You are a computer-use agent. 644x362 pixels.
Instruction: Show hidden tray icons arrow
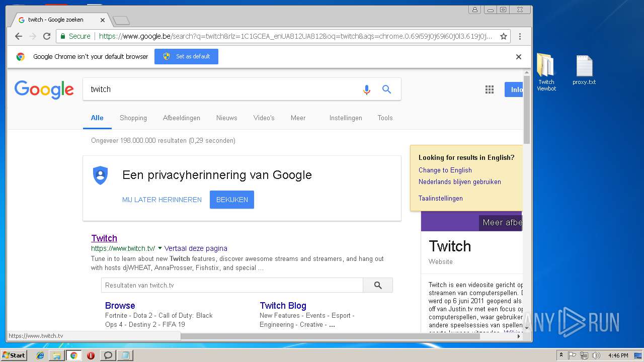[561, 355]
